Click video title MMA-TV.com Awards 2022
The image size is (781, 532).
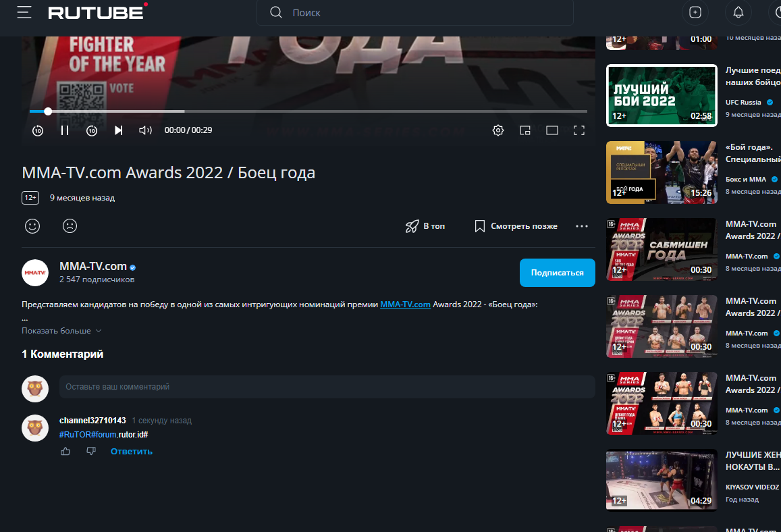pyautogui.click(x=168, y=172)
